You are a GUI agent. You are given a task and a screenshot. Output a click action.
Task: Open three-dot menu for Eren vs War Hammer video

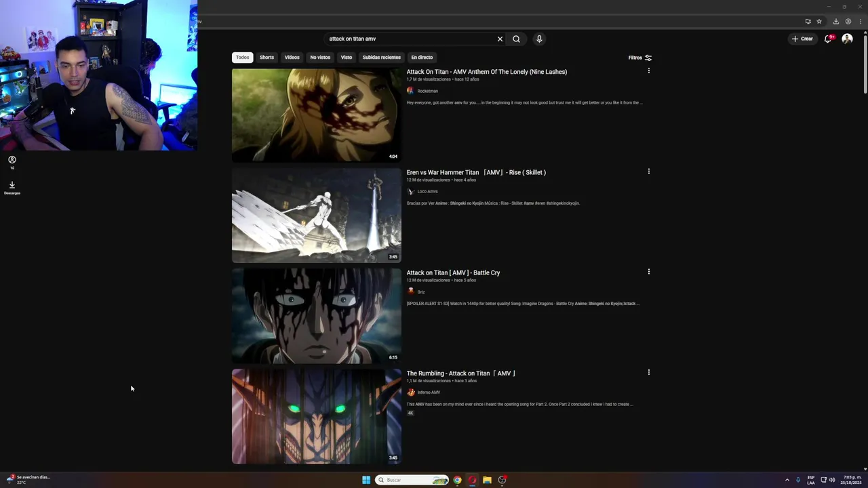pyautogui.click(x=648, y=171)
